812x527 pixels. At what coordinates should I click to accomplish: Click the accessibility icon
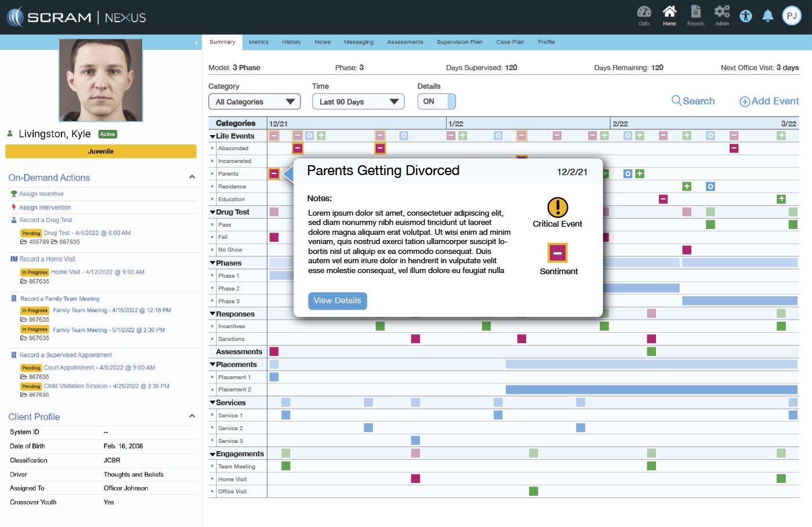(x=746, y=16)
